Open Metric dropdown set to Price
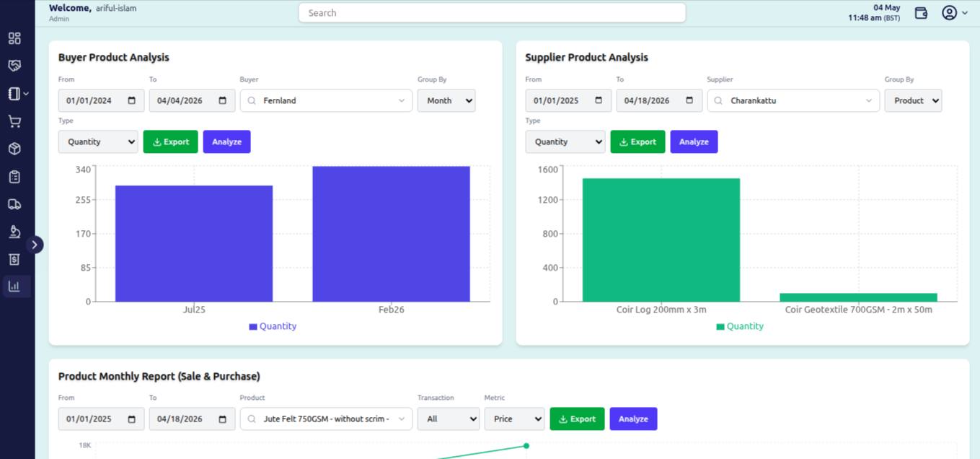The width and height of the screenshot is (980, 459). point(514,419)
